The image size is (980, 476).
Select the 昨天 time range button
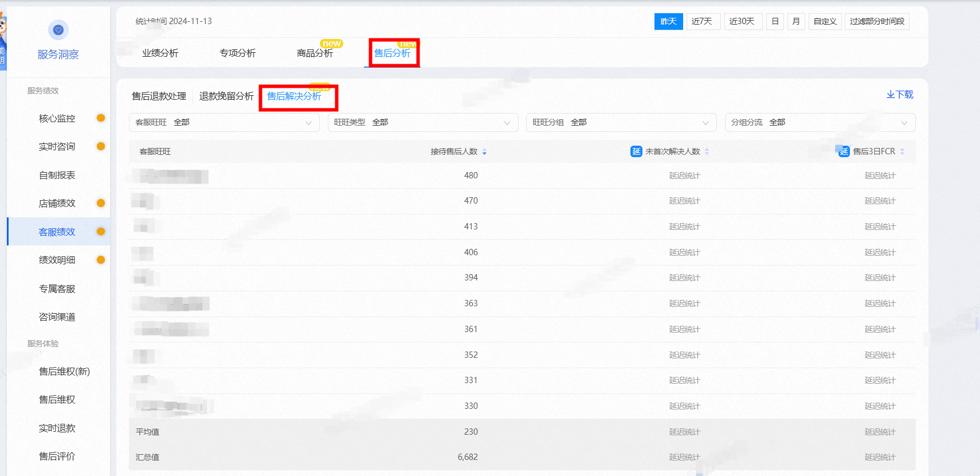click(669, 21)
